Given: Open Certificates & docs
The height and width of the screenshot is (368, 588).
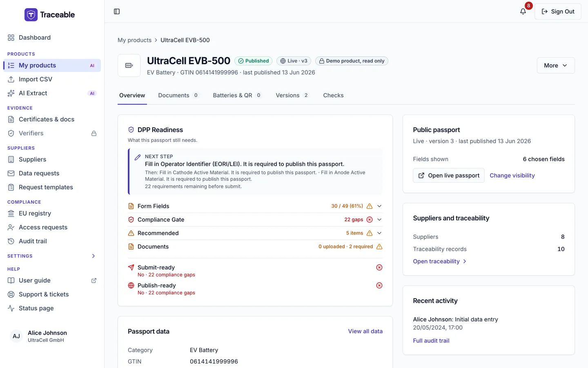Looking at the screenshot, I should coord(52,119).
